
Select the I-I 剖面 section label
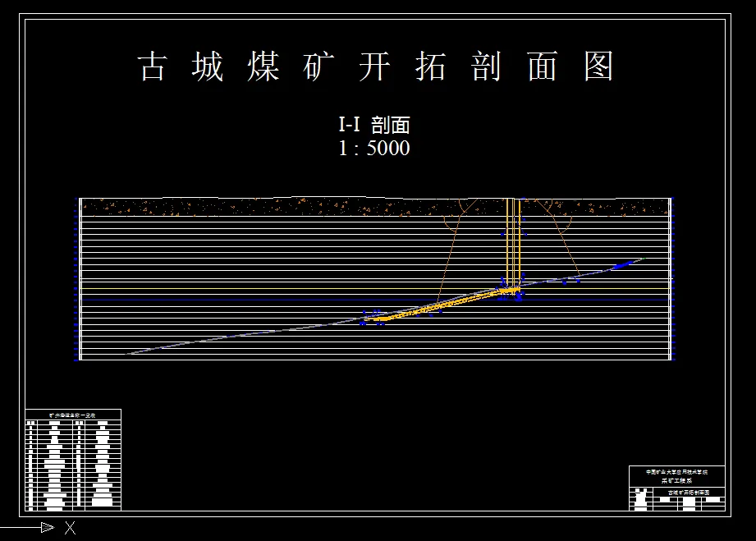click(x=374, y=125)
